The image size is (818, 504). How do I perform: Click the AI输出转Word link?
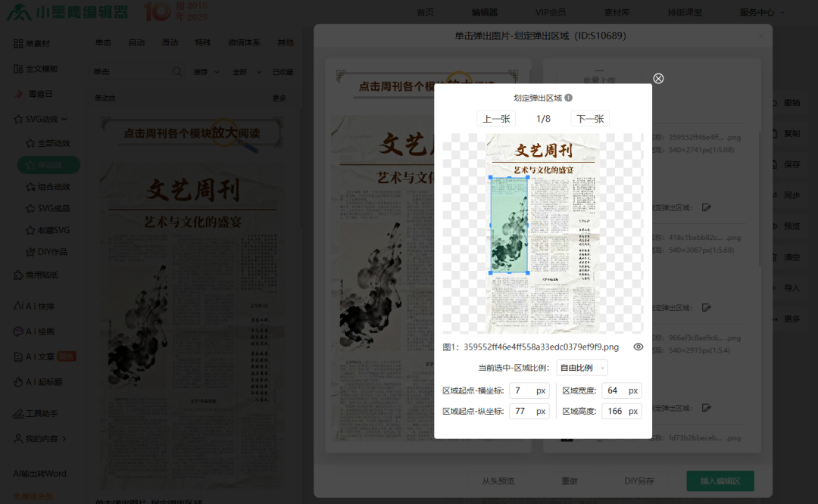click(x=39, y=473)
